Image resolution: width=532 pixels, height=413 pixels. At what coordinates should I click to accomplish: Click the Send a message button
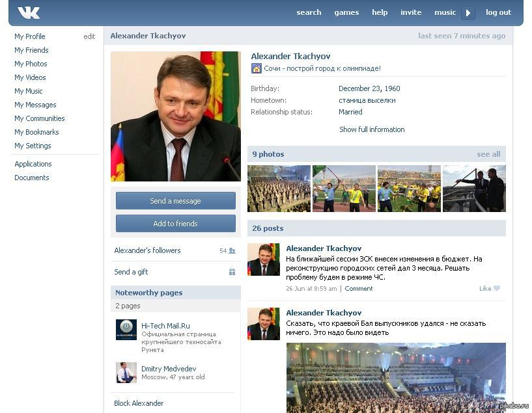[x=176, y=201]
